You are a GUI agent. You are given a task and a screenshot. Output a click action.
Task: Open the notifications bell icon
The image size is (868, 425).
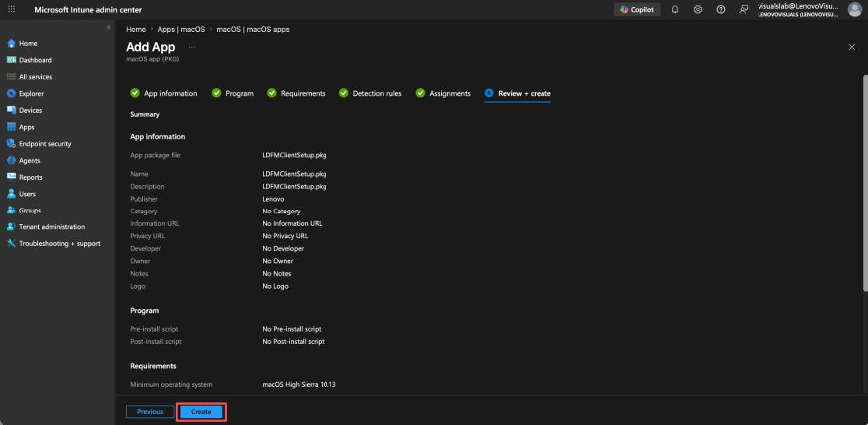pyautogui.click(x=675, y=9)
